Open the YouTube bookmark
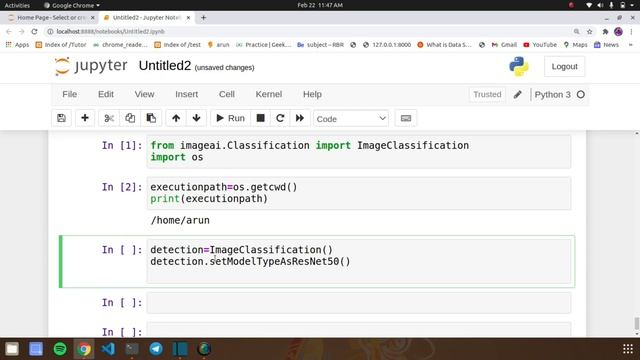The width and height of the screenshot is (640, 360). pyautogui.click(x=540, y=45)
